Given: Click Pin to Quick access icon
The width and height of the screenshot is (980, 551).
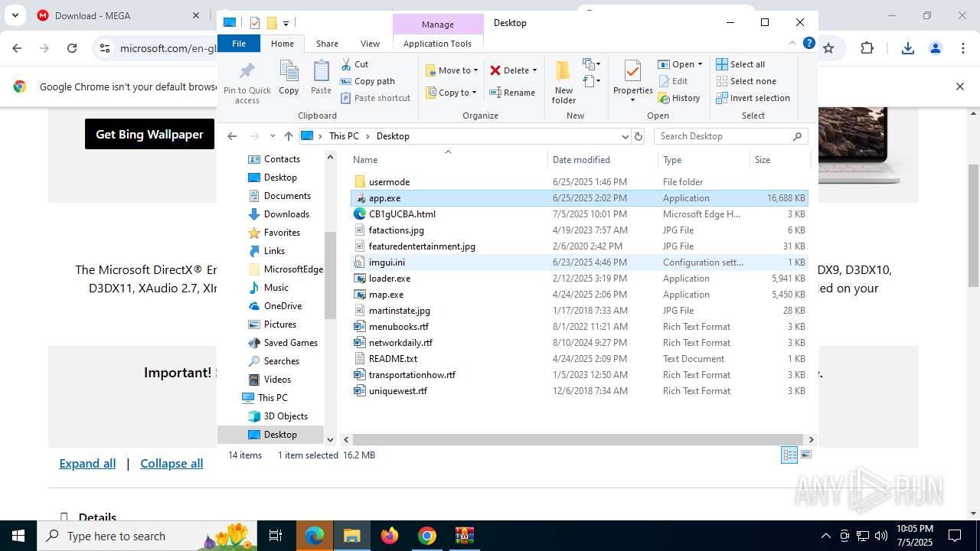Looking at the screenshot, I should point(247,83).
